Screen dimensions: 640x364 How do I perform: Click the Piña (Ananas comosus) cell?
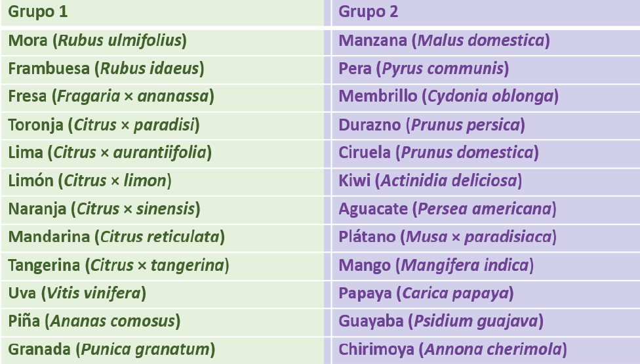[163, 323]
